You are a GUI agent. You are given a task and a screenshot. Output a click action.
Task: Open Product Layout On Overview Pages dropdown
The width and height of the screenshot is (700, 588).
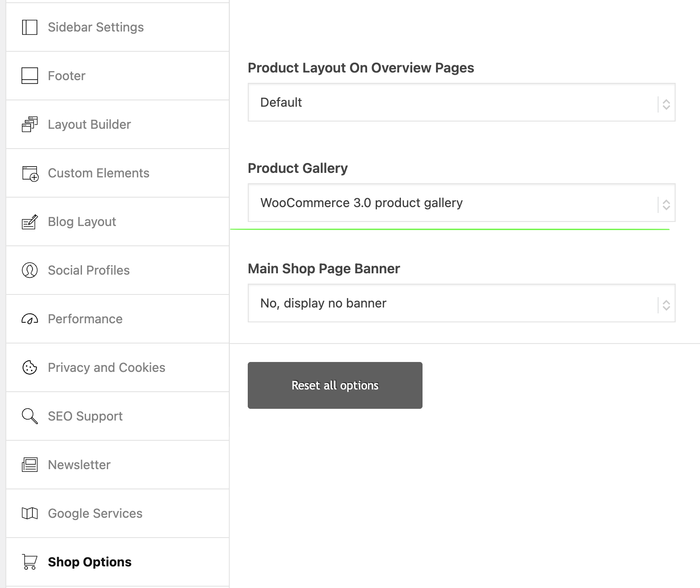click(x=461, y=102)
